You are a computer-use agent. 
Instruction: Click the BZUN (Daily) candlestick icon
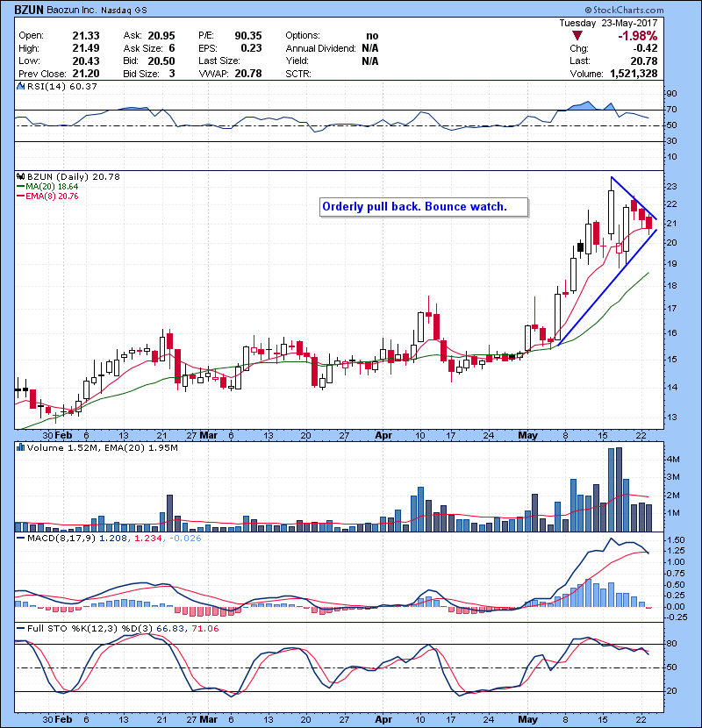coord(20,177)
